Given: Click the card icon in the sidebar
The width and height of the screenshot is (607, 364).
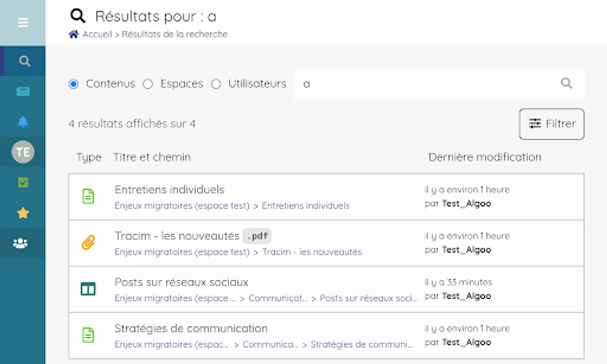Looking at the screenshot, I should tap(23, 91).
